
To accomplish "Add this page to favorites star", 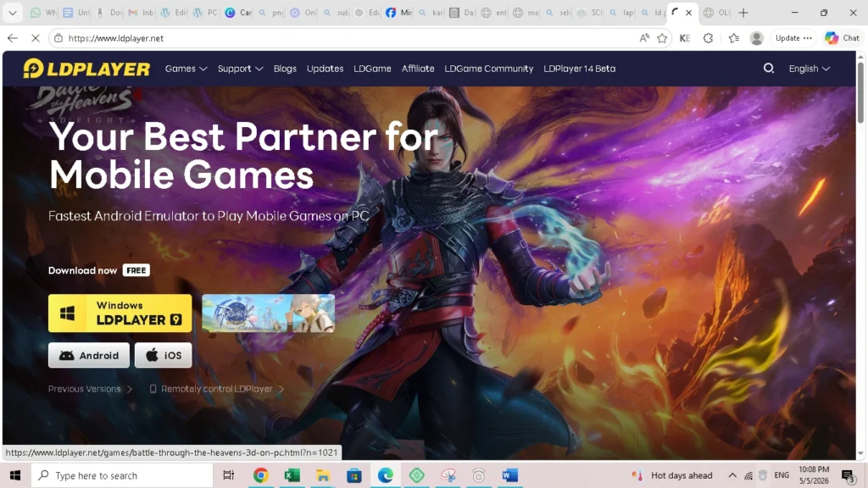I will click(x=662, y=38).
